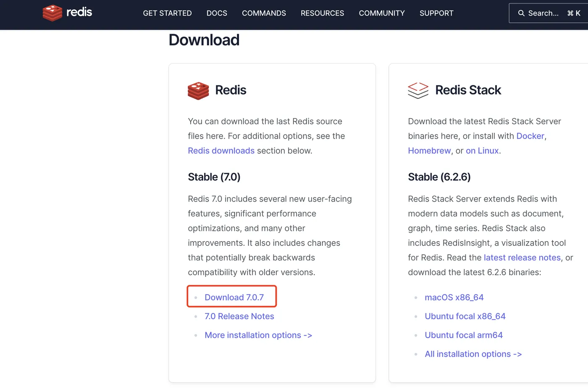
Task: Open All installation options link
Action: click(473, 354)
